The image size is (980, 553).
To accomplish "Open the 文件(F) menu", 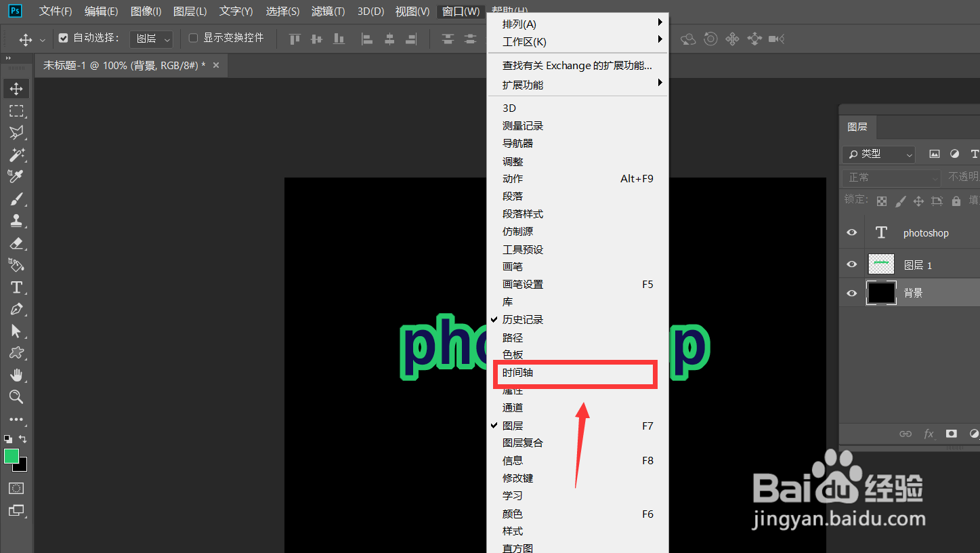I will click(56, 12).
